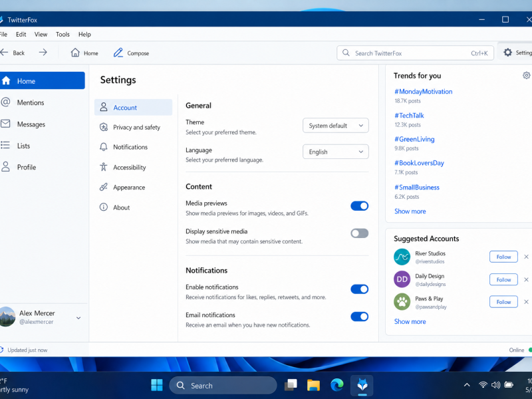Click the Forward arrow icon
Image resolution: width=532 pixels, height=399 pixels.
coord(43,53)
